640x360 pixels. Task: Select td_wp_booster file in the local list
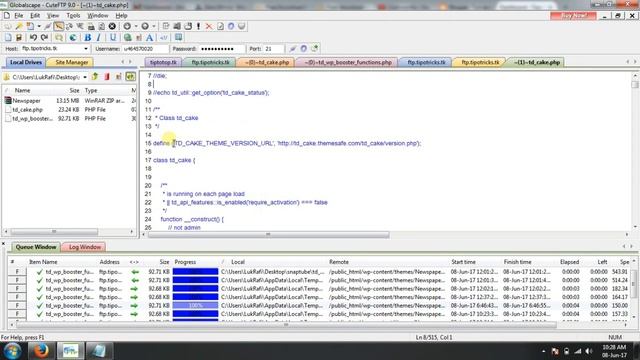coord(69,118)
